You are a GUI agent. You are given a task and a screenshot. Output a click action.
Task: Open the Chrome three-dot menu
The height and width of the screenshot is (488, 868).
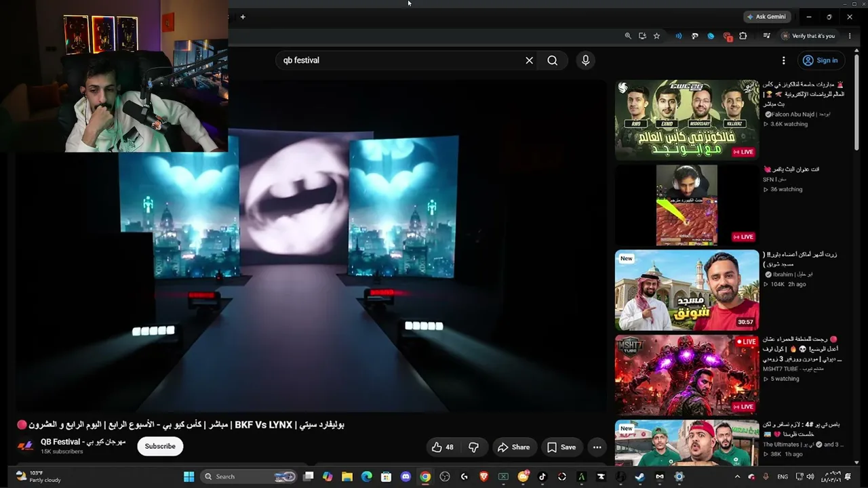tap(849, 36)
